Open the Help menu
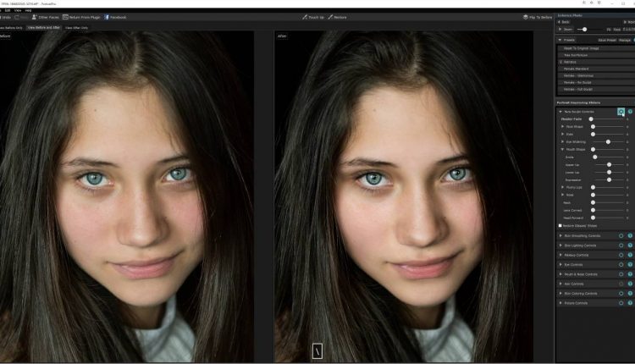 (28, 10)
